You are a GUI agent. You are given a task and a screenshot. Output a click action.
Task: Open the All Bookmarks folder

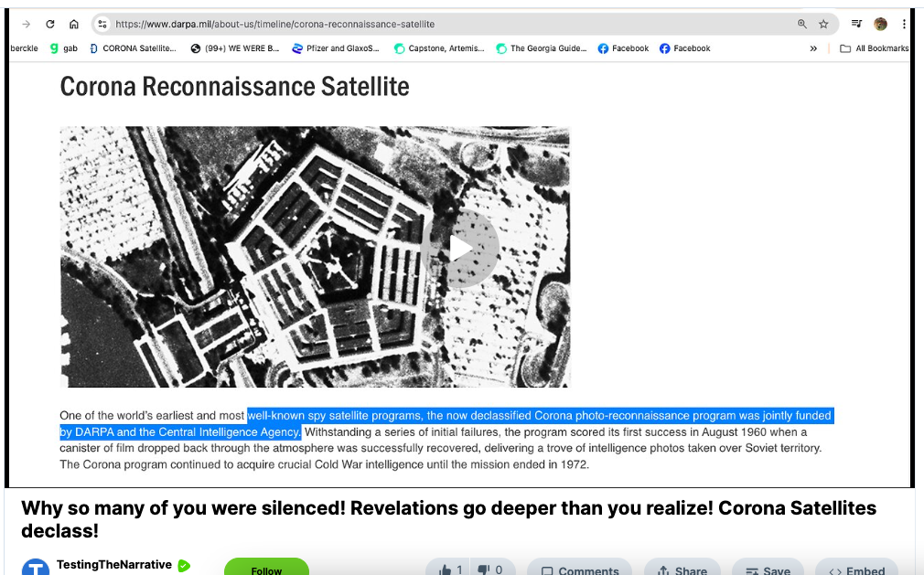[x=875, y=48]
